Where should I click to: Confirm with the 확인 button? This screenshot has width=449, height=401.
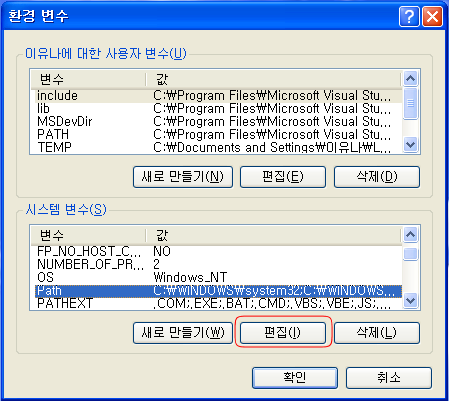(x=295, y=378)
